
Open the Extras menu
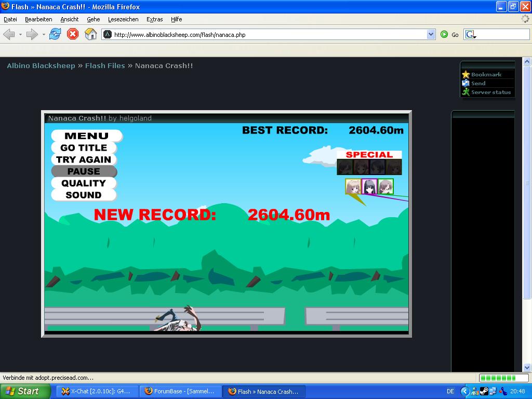pyautogui.click(x=154, y=19)
